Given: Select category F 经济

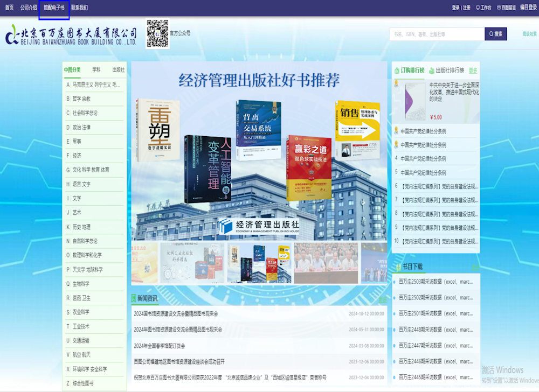Looking at the screenshot, I should 94,156.
